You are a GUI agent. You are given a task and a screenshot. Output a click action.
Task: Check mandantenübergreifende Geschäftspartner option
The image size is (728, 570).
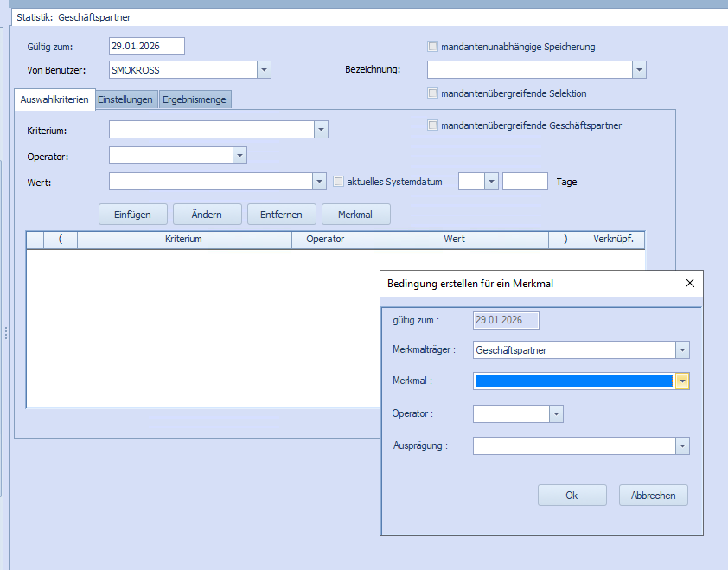433,125
